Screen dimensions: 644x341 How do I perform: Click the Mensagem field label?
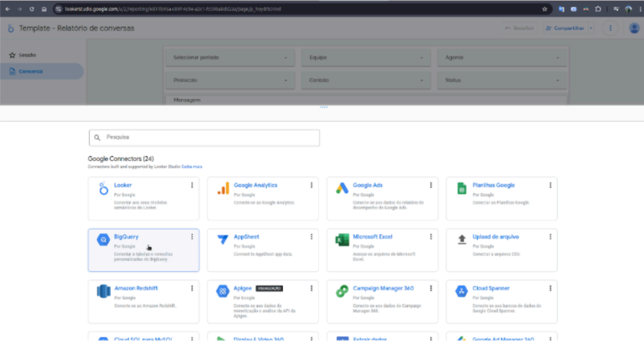click(187, 100)
